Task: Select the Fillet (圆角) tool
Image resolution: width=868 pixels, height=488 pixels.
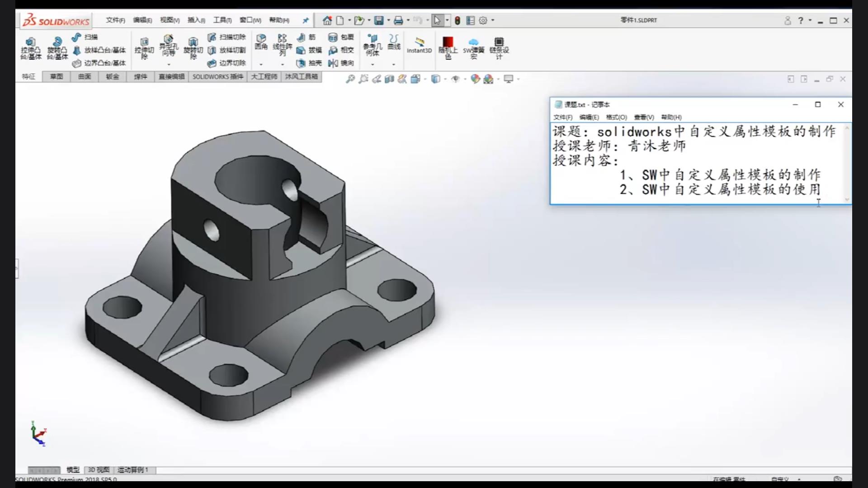Action: pos(261,42)
